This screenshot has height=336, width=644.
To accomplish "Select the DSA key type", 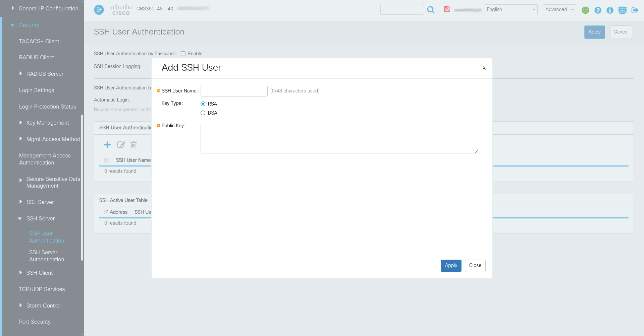I will click(203, 113).
